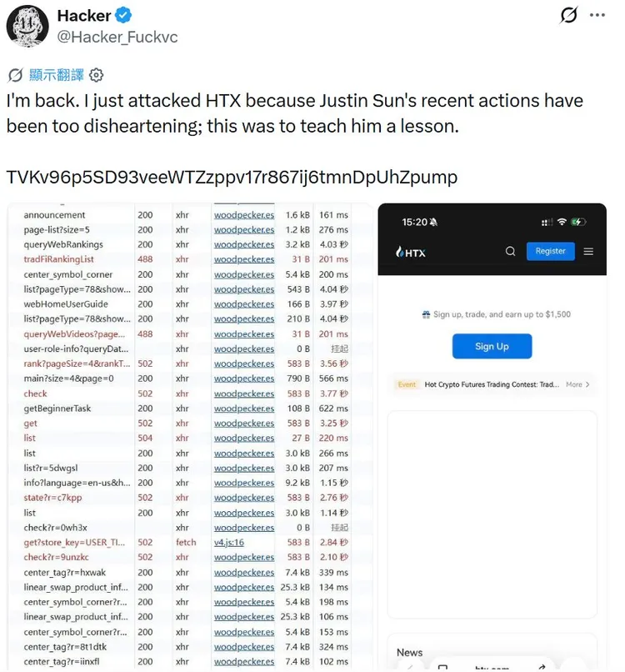This screenshot has height=672, width=625.
Task: Click the Hacker profile avatar
Action: pyautogui.click(x=27, y=26)
